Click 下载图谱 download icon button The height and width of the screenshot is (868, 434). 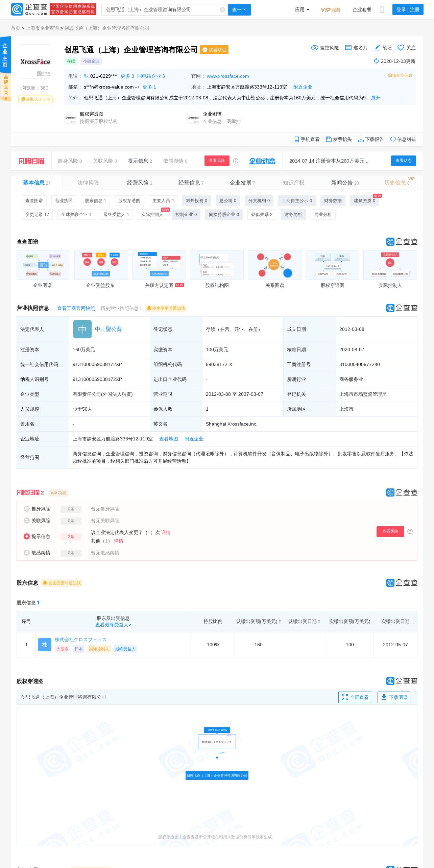[x=394, y=697]
